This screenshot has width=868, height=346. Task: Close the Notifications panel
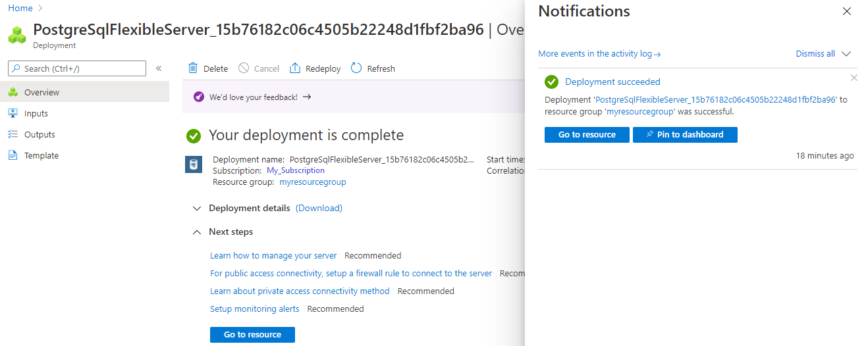tap(847, 11)
